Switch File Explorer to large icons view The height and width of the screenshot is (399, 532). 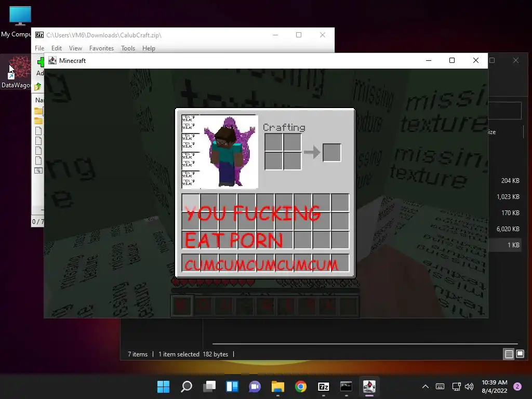point(520,354)
